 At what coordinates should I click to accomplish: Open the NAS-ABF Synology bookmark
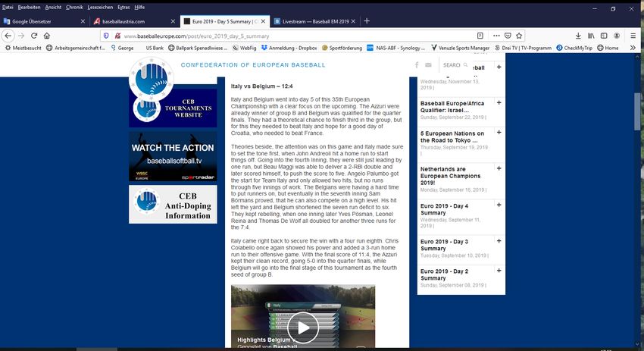(396, 48)
